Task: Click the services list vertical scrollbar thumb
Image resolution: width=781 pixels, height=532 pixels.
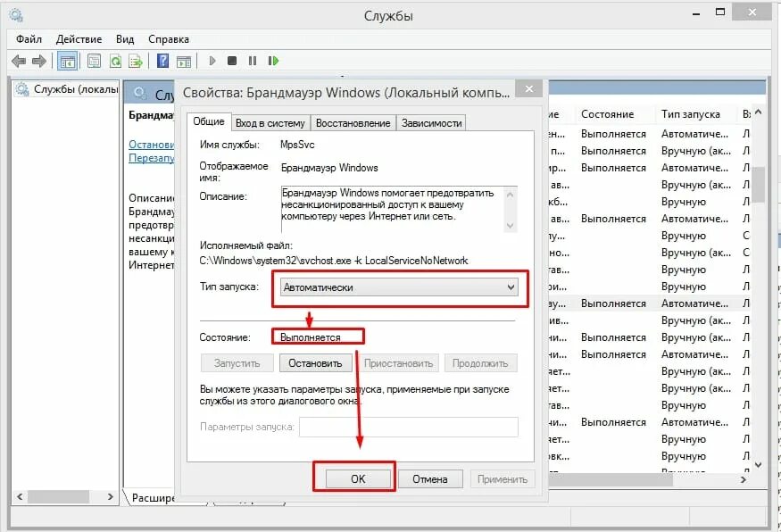Action: [759, 184]
